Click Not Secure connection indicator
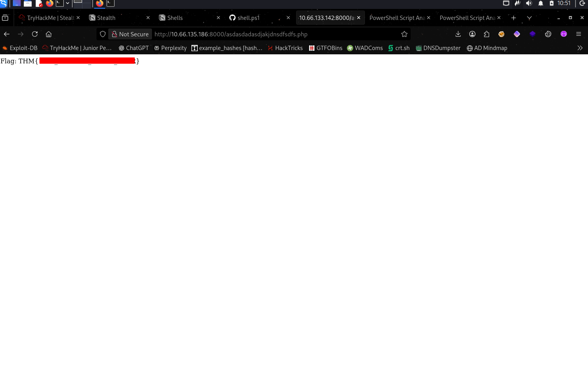Viewport: 588px width, 367px height. (130, 34)
